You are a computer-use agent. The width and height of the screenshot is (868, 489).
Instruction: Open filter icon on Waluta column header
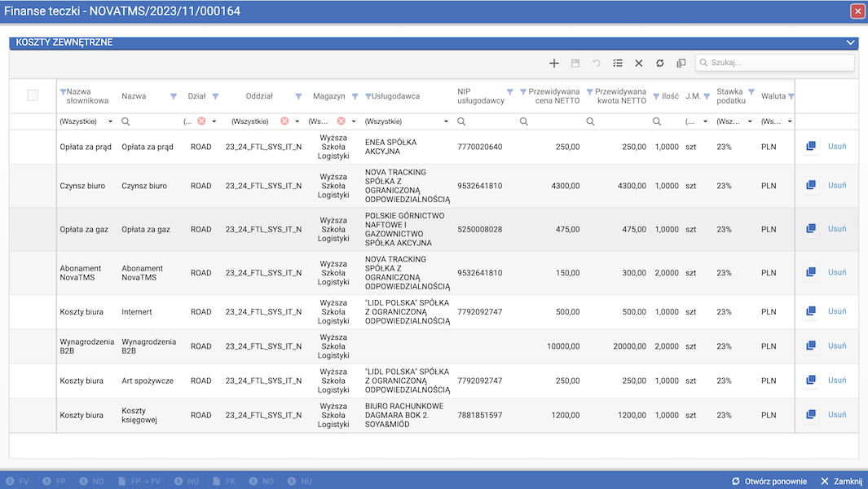(791, 96)
